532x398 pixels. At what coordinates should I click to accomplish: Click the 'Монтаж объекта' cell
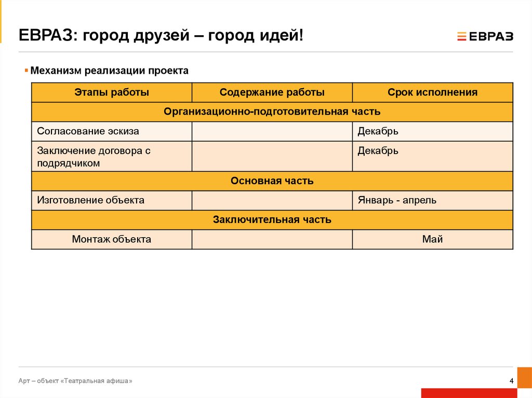point(112,239)
